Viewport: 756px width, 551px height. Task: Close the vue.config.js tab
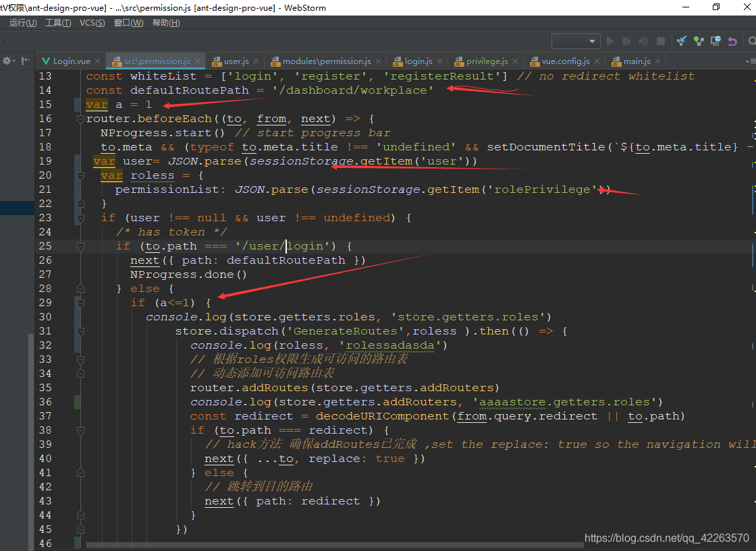[x=597, y=61]
